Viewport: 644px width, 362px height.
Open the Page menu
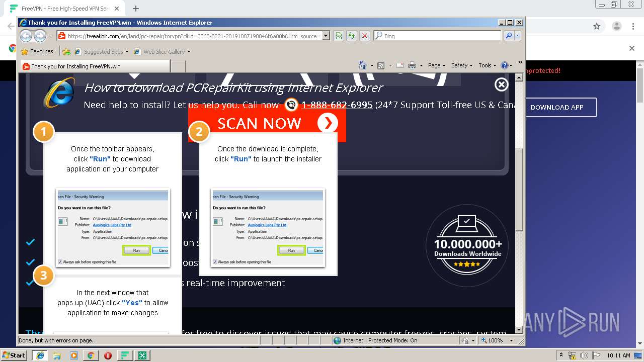pyautogui.click(x=437, y=65)
